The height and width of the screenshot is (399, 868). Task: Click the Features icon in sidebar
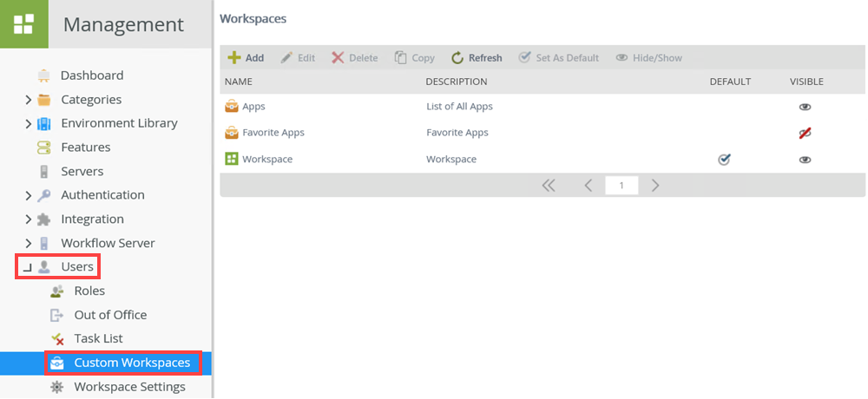43,147
